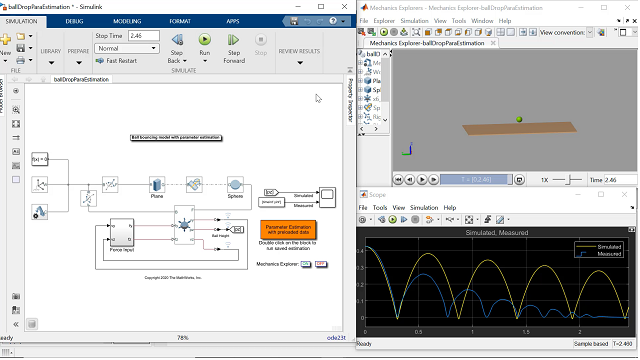Click the greyed Stop button in the Simulink toolstrip
Image resolution: width=640 pixels, height=360 pixels.
260,40
